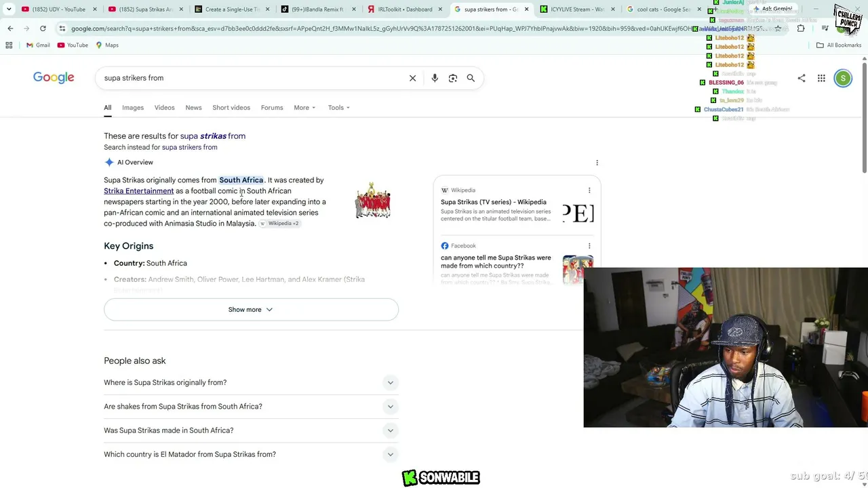The image size is (868, 488).
Task: Open the Apps grid in bookmarks bar
Action: (9, 45)
